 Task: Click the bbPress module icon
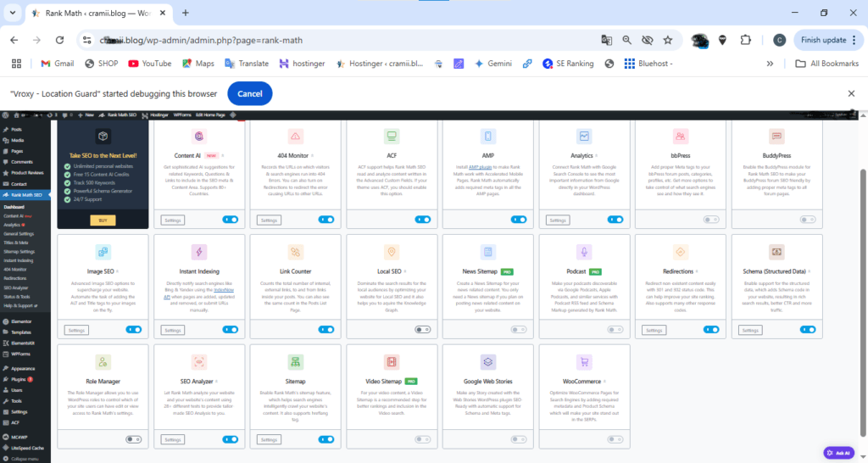[x=681, y=137]
